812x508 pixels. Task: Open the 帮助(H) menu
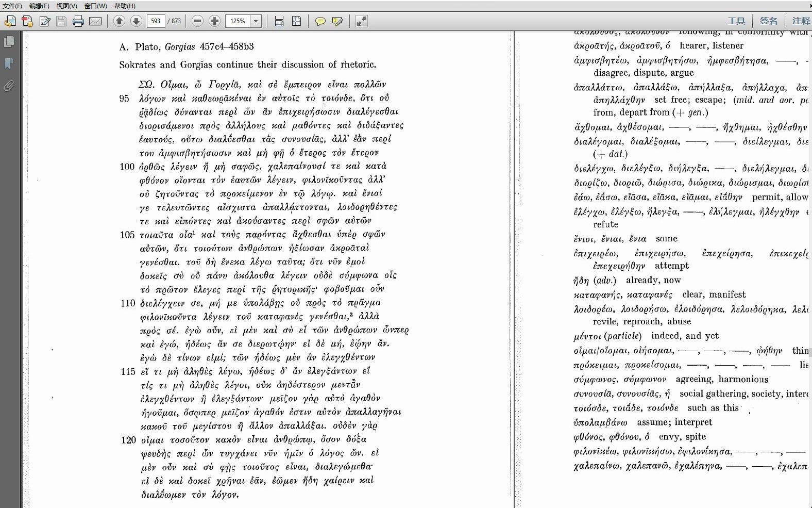[x=125, y=6]
